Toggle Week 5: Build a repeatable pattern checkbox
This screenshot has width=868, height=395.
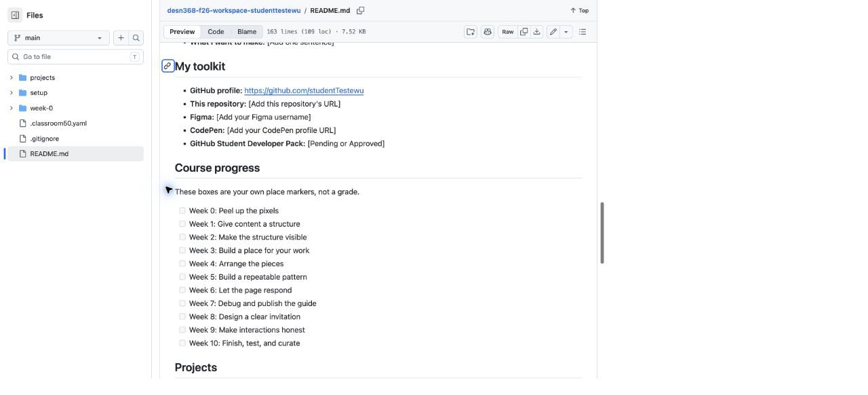point(182,277)
